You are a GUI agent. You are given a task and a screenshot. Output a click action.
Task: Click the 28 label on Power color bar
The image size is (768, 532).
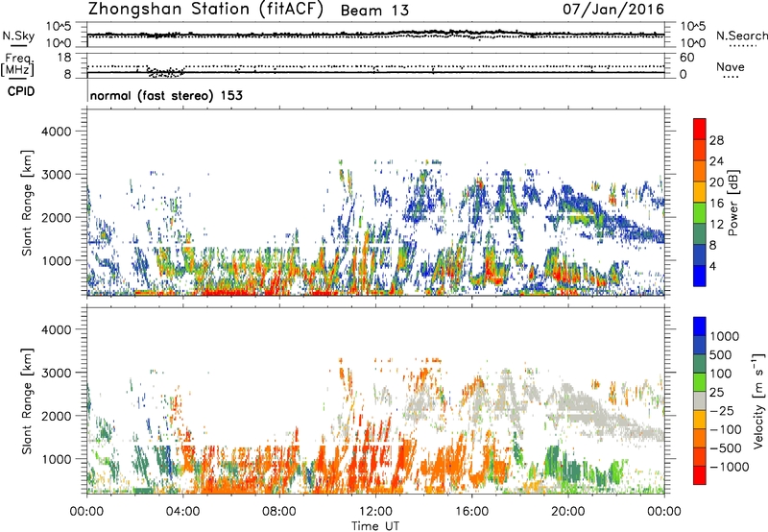716,140
